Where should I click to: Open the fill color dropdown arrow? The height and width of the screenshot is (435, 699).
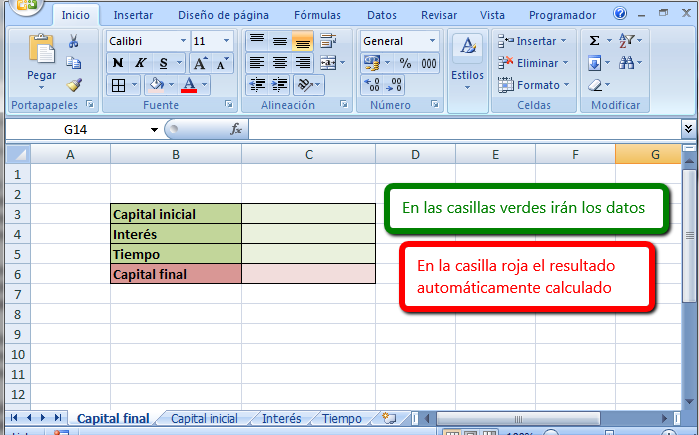[171, 85]
